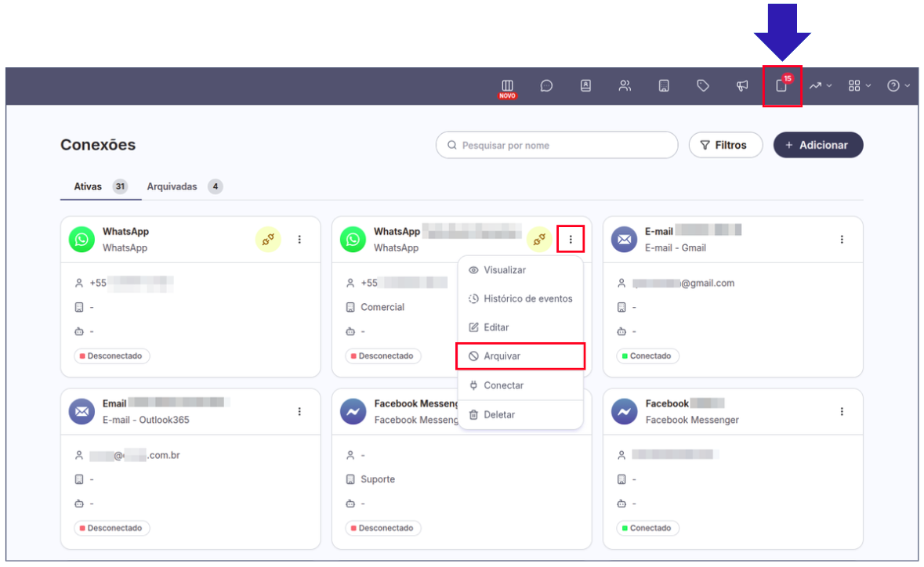924x567 pixels.
Task: Open the Filtros button
Action: (x=725, y=145)
